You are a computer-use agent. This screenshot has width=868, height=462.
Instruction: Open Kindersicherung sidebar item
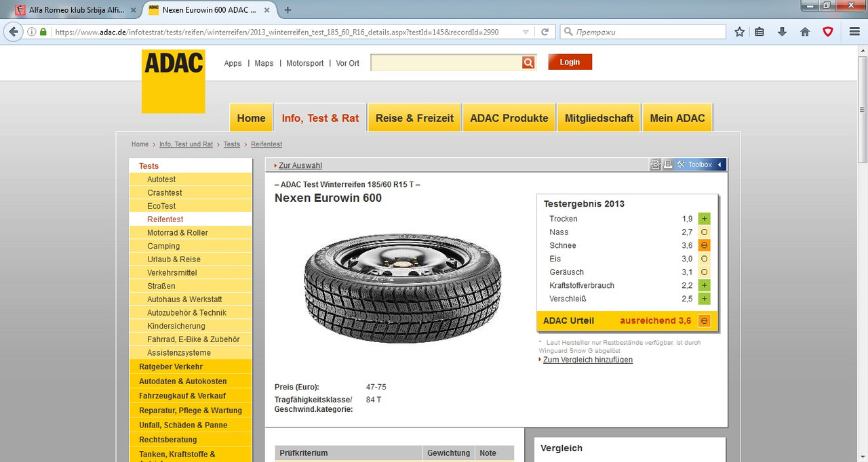tap(191, 326)
